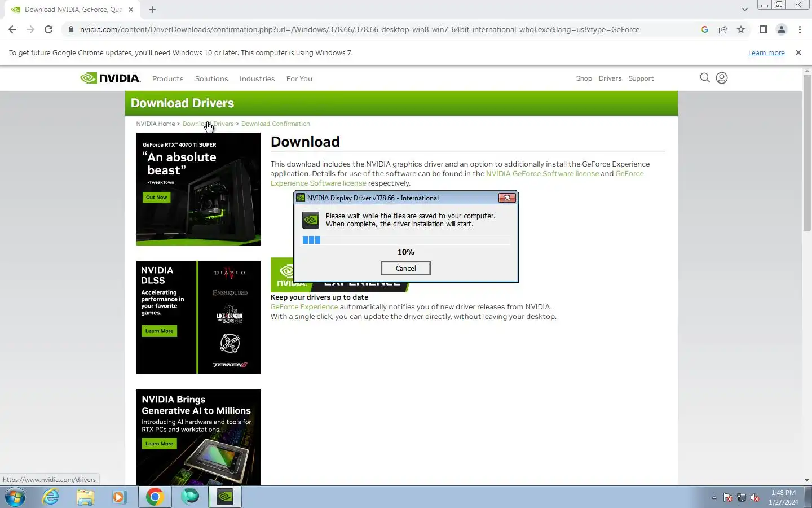
Task: Reload the page with the refresh icon
Action: pos(48,29)
